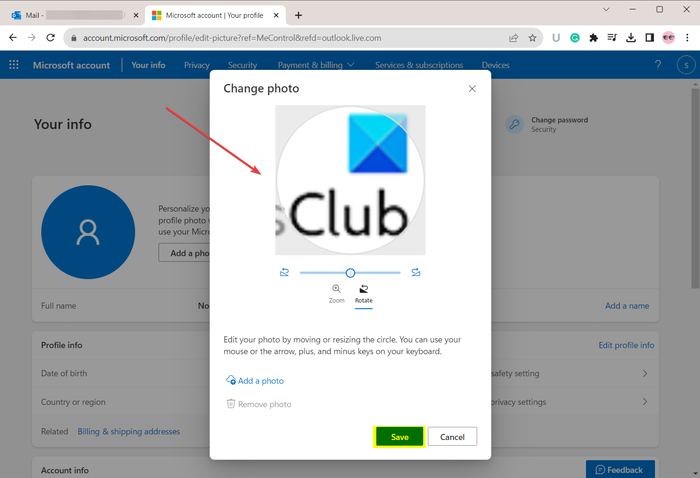Click the rotate left icon beside the slider

284,272
